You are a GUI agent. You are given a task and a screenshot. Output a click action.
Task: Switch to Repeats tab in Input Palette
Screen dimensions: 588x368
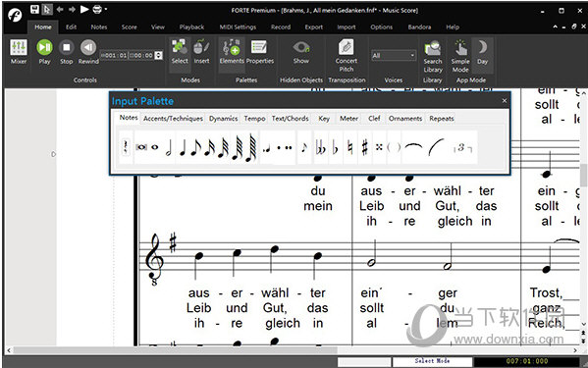(x=442, y=119)
